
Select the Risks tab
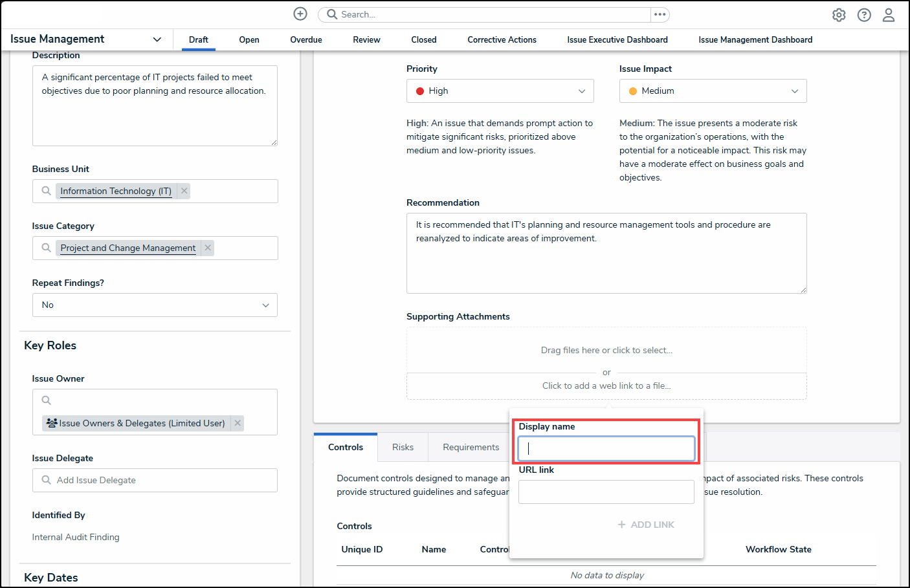point(403,447)
